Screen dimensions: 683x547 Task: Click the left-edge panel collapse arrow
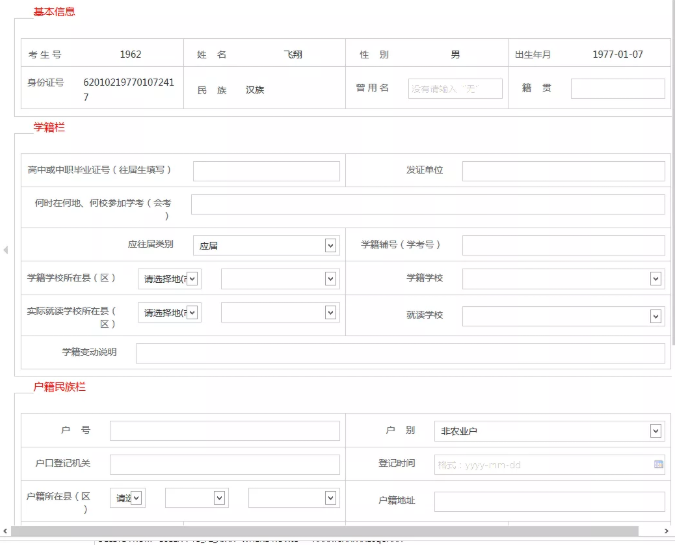click(x=5, y=249)
